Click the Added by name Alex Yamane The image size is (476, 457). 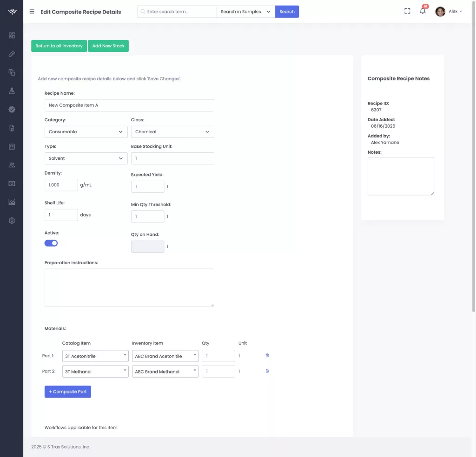click(385, 143)
